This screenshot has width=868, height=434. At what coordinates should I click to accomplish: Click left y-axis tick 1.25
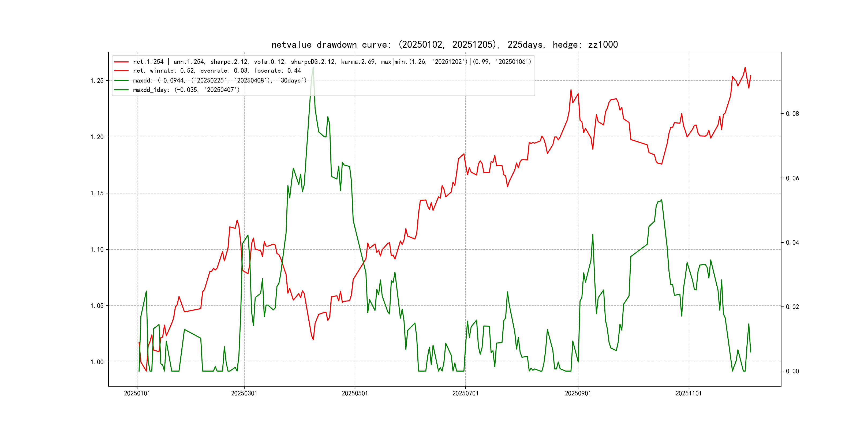pyautogui.click(x=97, y=81)
